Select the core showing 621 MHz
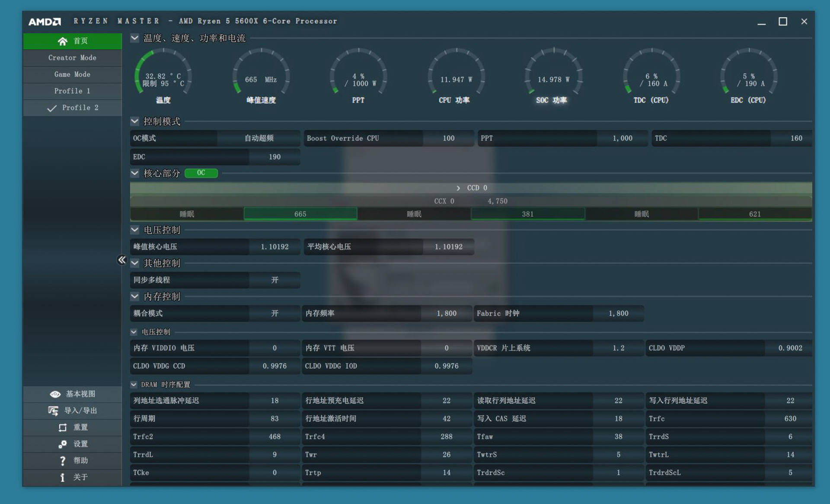The width and height of the screenshot is (830, 504). pos(755,214)
